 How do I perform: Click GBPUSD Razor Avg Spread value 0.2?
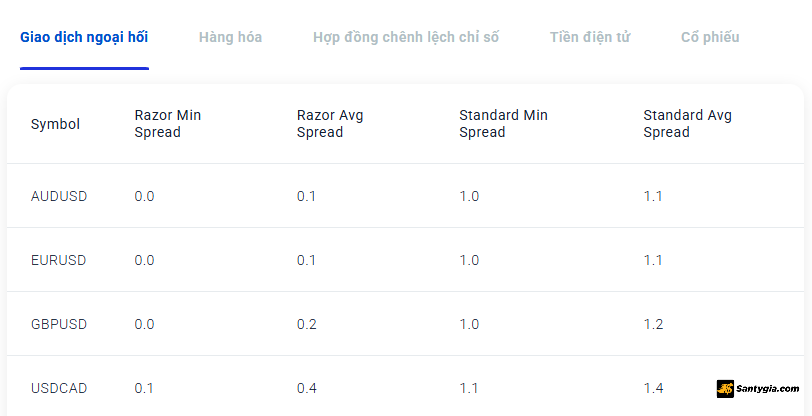point(307,324)
